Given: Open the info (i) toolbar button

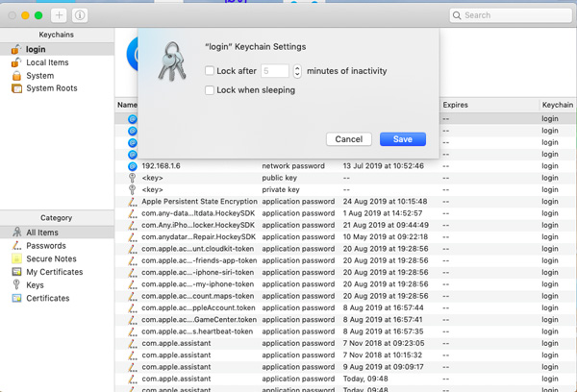Looking at the screenshot, I should pyautogui.click(x=80, y=15).
